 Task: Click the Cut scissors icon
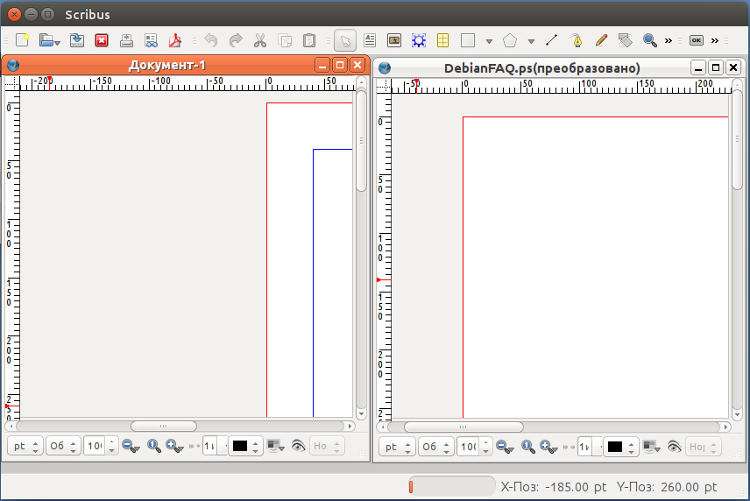pyautogui.click(x=260, y=41)
